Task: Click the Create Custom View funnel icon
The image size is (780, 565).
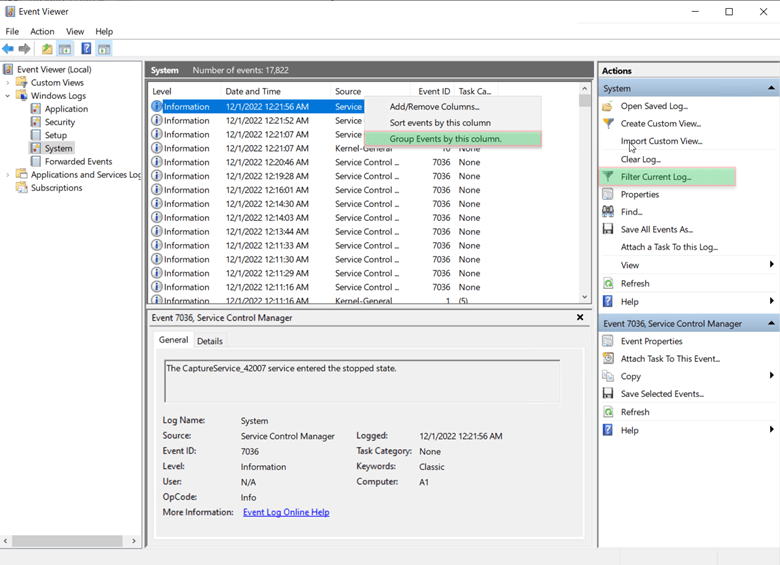Action: (x=608, y=123)
